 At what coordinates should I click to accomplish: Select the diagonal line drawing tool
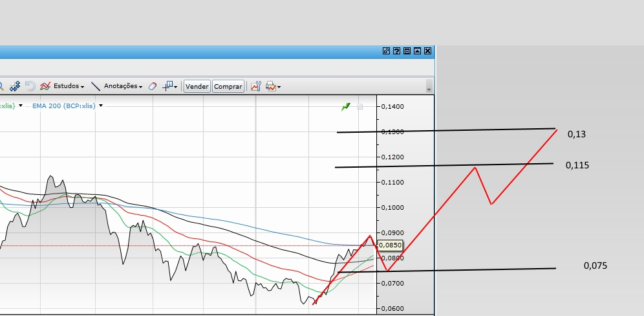click(95, 86)
